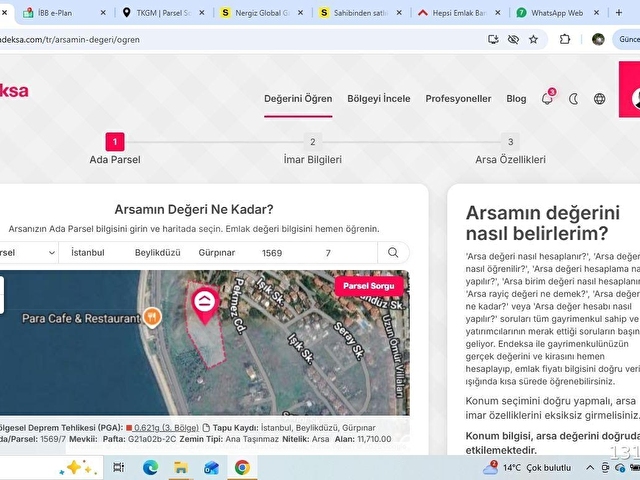This screenshot has height=480, width=640.
Task: Click the install app icon in address bar
Action: point(493,39)
